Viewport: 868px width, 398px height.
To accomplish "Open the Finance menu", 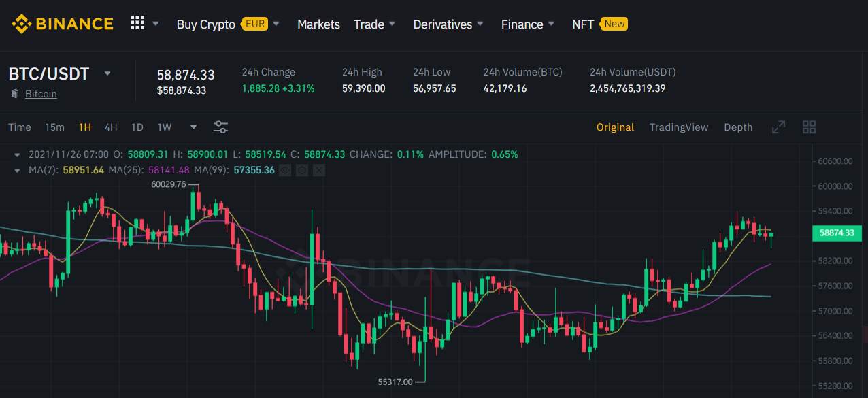I will (522, 24).
